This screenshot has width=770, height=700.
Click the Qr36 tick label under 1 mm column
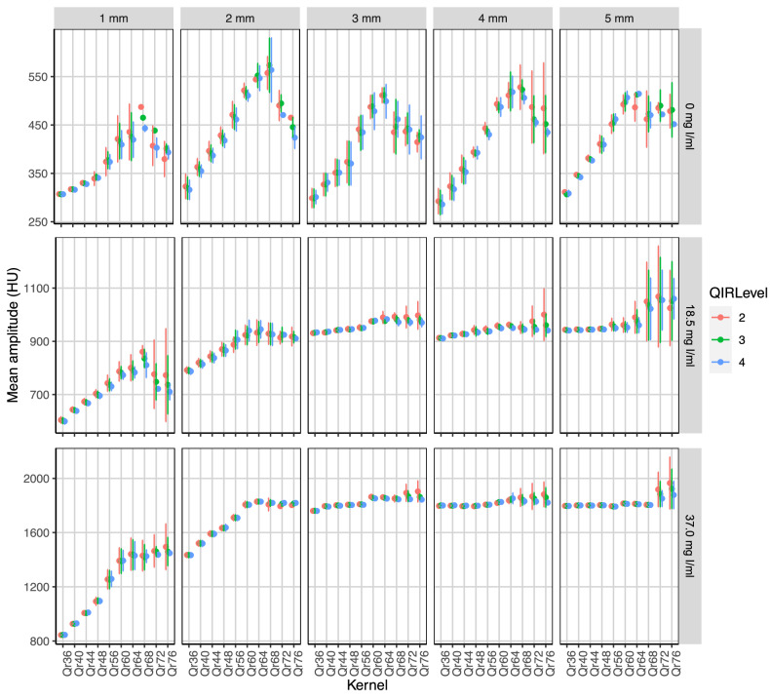(63, 663)
